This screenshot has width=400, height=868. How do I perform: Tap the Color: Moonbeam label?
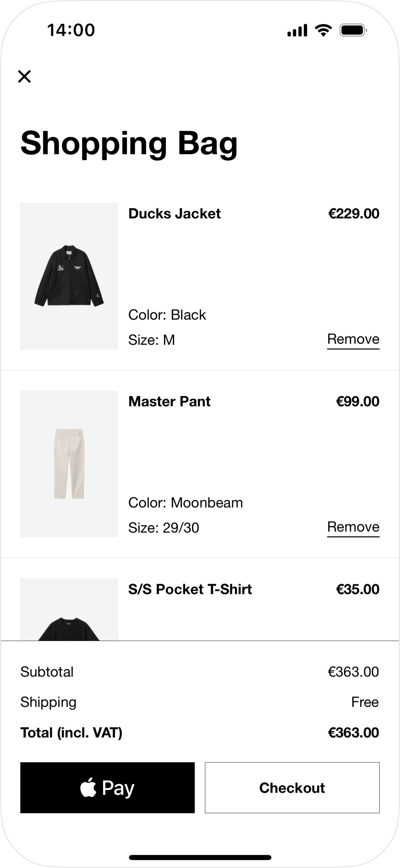click(x=185, y=503)
